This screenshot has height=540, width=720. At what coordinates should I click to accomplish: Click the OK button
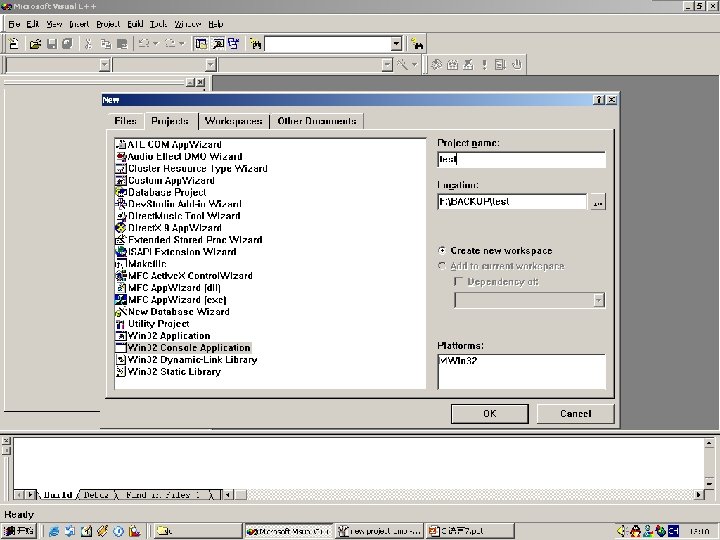(x=489, y=414)
